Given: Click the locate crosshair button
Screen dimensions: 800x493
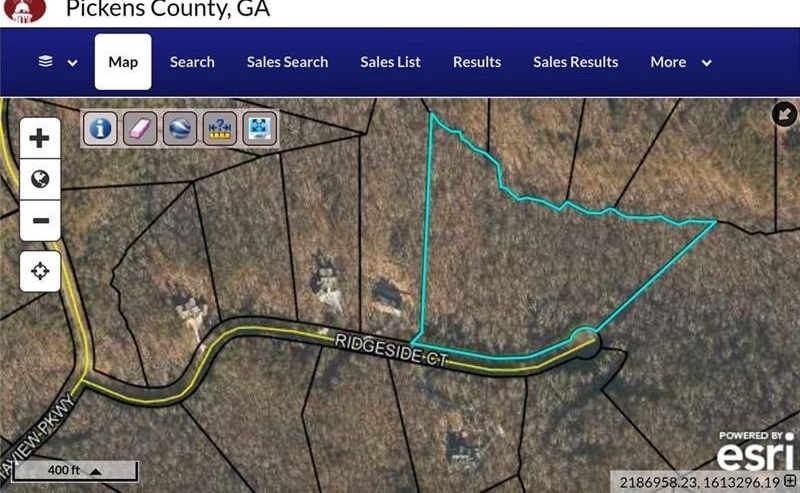Looking at the screenshot, I should pos(40,271).
